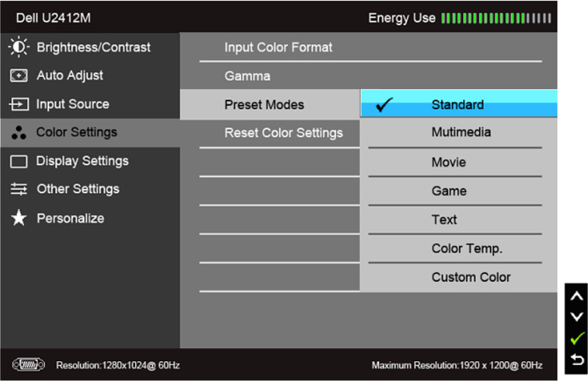Image resolution: width=588 pixels, height=381 pixels.
Task: Click the Brightness/Contrast sun icon
Action: tap(19, 47)
